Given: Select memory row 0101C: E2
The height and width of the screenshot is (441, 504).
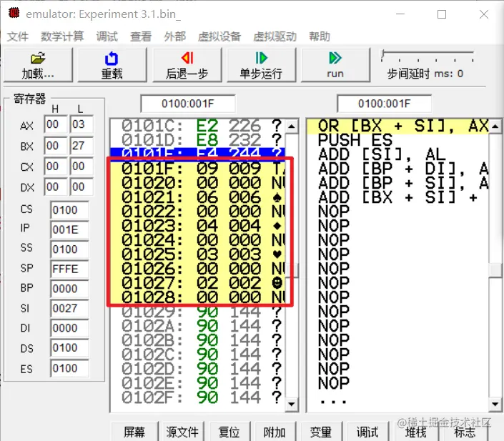Looking at the screenshot, I should (x=197, y=125).
